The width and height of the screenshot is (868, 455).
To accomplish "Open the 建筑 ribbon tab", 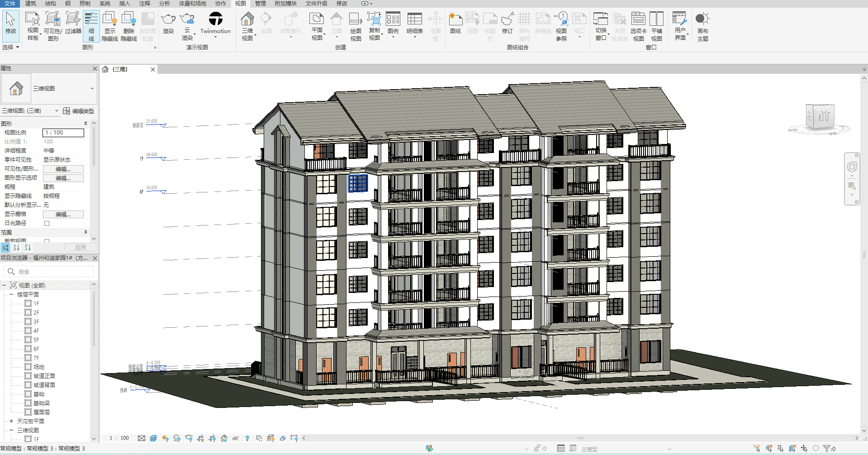I will (x=31, y=4).
